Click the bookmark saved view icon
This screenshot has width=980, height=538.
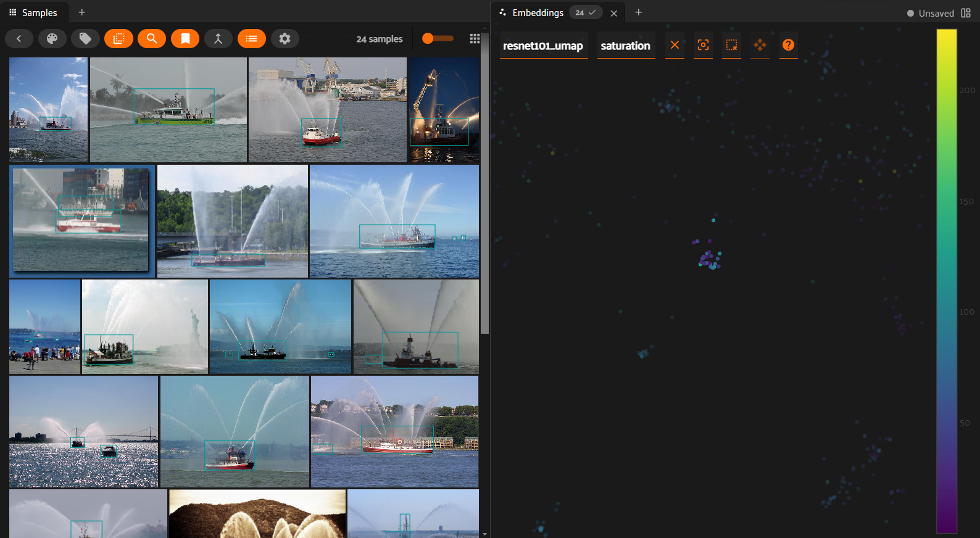(185, 39)
